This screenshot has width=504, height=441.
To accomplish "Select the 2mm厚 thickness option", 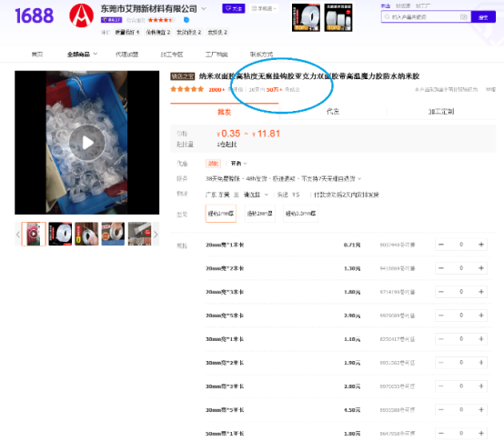I will click(x=259, y=214).
